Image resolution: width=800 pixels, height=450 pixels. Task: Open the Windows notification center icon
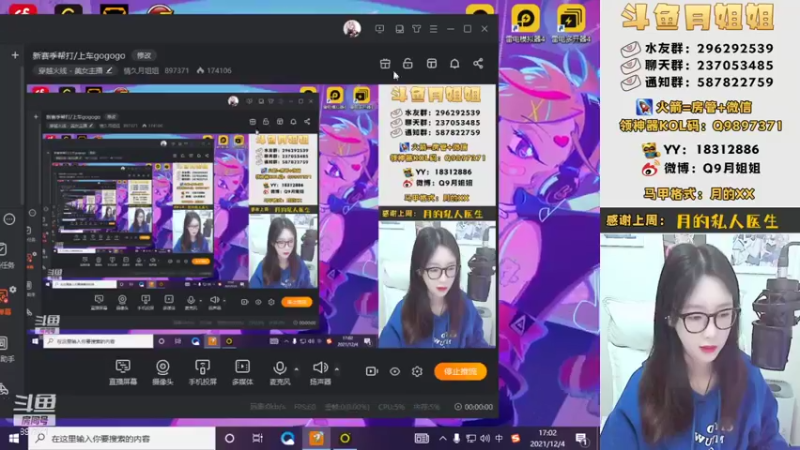582,439
